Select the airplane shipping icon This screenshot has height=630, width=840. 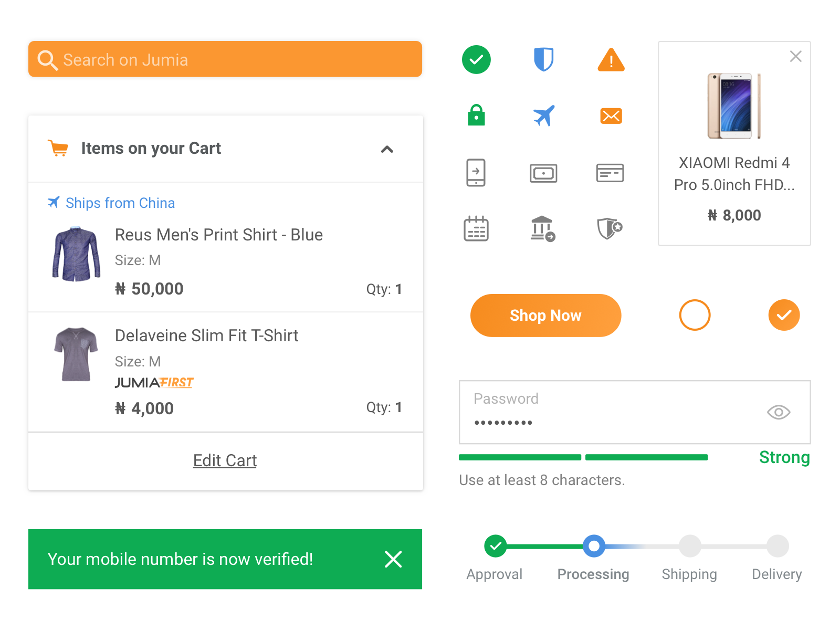tap(544, 116)
